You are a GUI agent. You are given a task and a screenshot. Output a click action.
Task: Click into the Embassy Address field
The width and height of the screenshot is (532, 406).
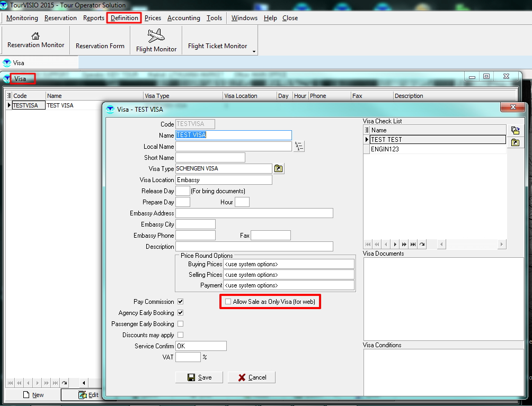click(x=254, y=213)
